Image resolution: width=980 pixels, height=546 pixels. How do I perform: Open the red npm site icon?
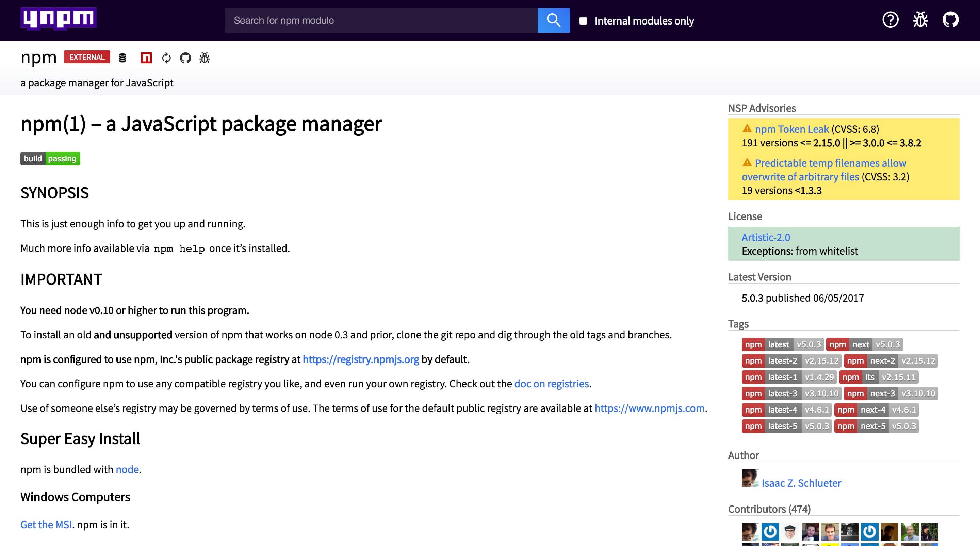tap(146, 58)
